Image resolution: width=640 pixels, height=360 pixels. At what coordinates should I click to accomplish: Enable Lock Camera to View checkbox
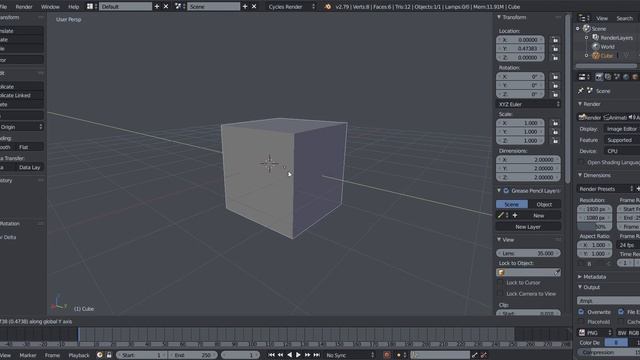click(500, 294)
